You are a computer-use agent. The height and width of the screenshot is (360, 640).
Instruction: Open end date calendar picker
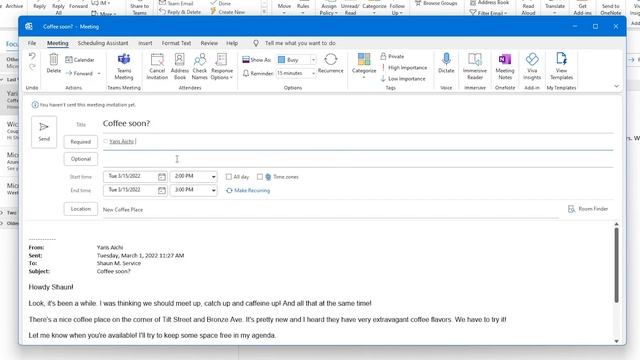[x=162, y=190]
